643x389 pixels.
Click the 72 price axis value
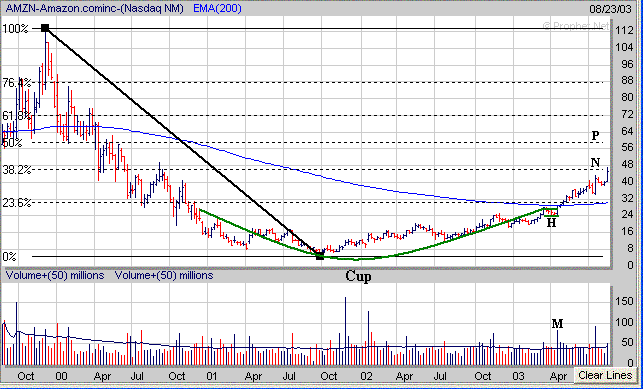(x=628, y=114)
